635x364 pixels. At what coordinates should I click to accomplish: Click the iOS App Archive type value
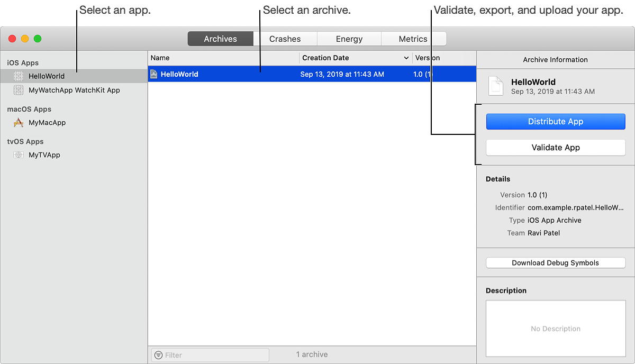(x=555, y=221)
